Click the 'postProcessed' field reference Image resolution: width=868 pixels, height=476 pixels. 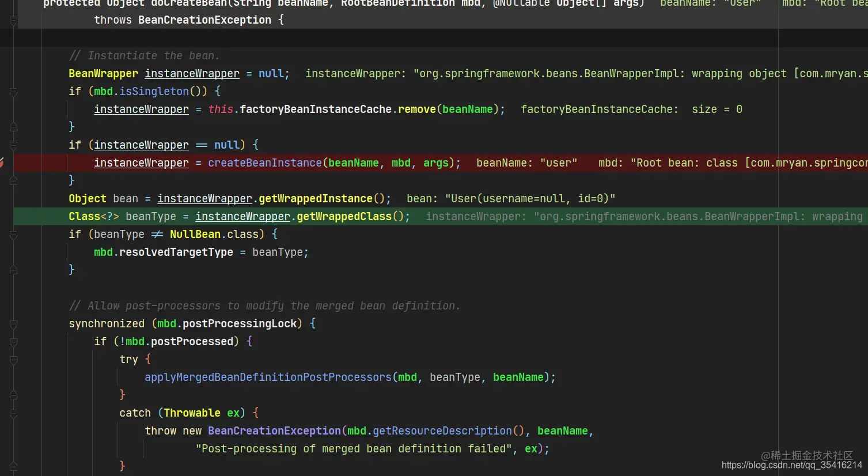click(192, 342)
